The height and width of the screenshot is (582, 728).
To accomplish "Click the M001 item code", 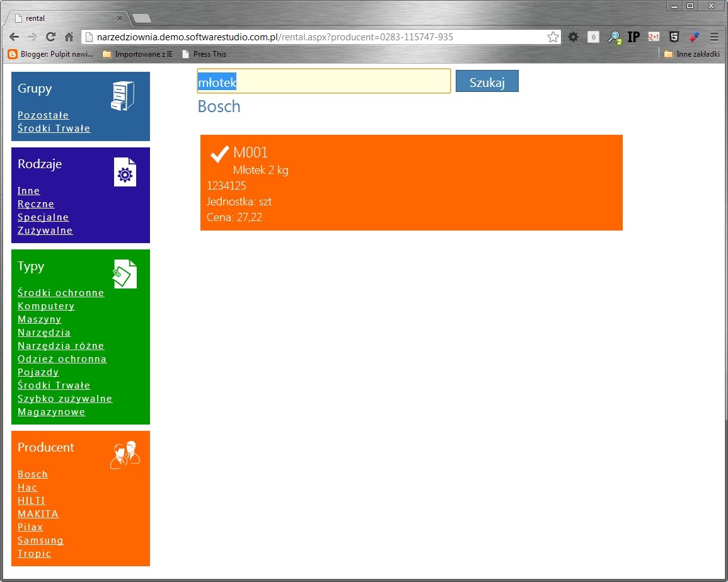I will click(251, 152).
